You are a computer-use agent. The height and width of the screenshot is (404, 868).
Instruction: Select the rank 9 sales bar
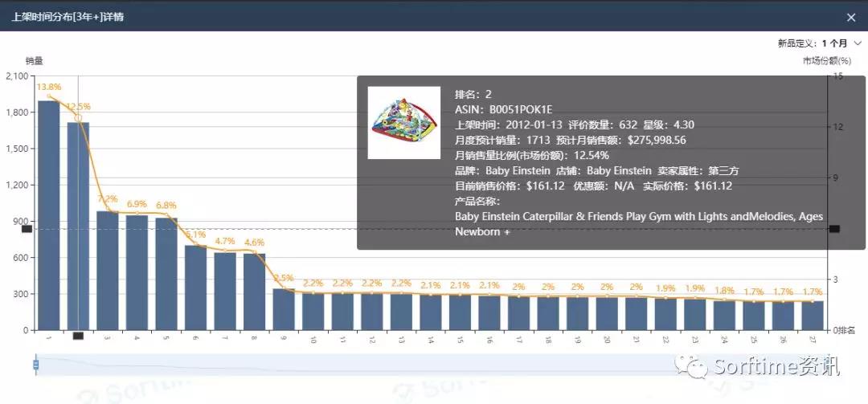tap(284, 309)
